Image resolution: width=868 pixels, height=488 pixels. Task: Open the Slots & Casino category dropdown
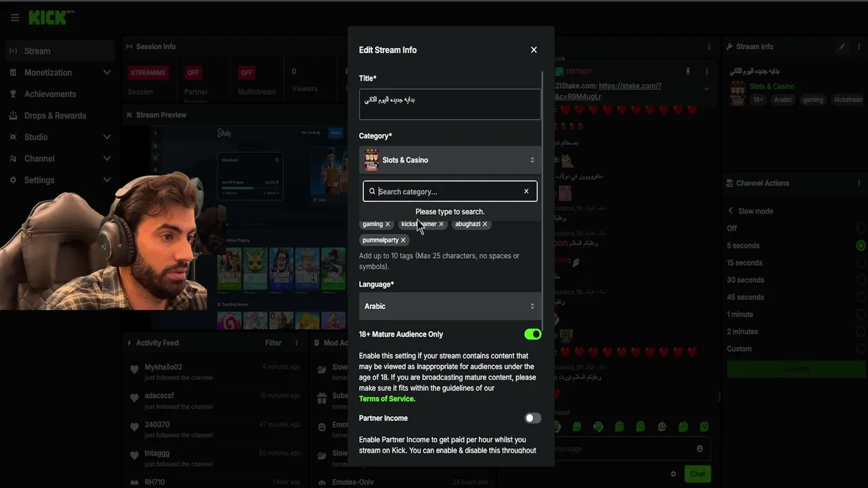tap(450, 160)
